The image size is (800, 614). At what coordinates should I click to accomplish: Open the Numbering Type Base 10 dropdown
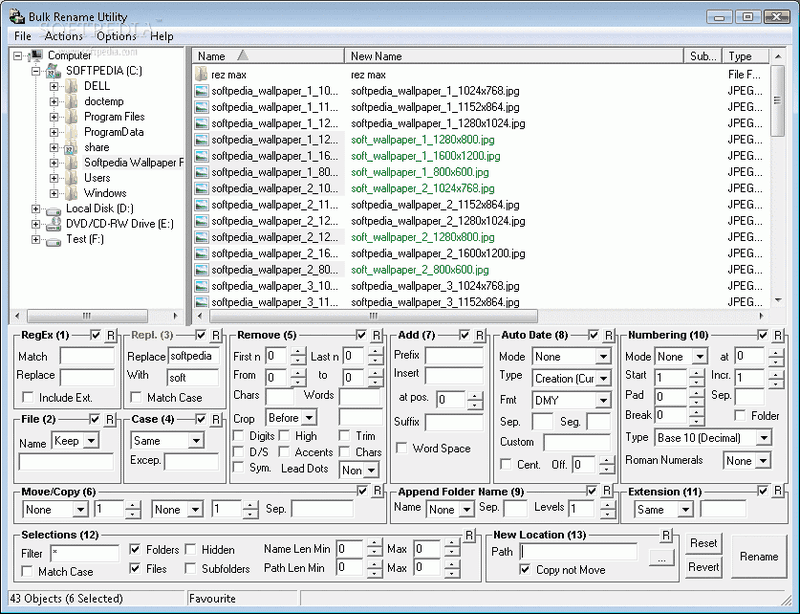tap(764, 438)
